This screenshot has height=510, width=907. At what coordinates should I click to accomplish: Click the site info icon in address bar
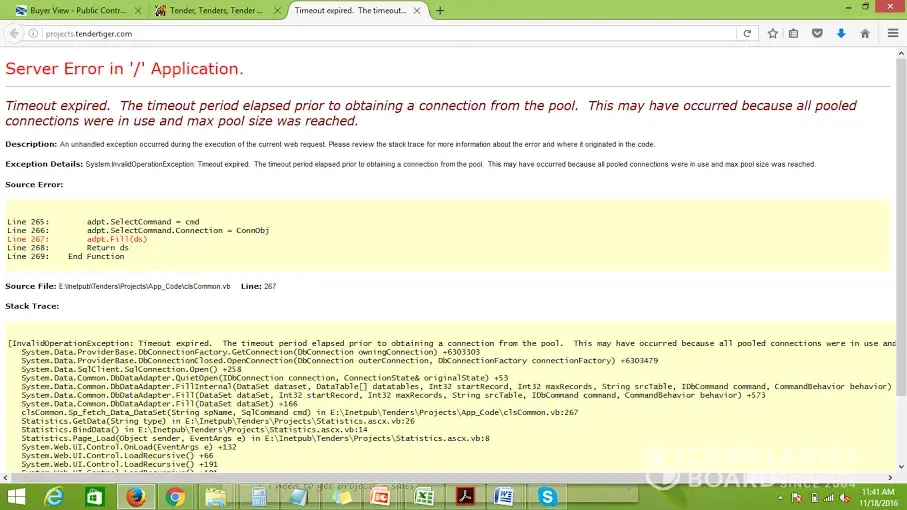pos(34,33)
